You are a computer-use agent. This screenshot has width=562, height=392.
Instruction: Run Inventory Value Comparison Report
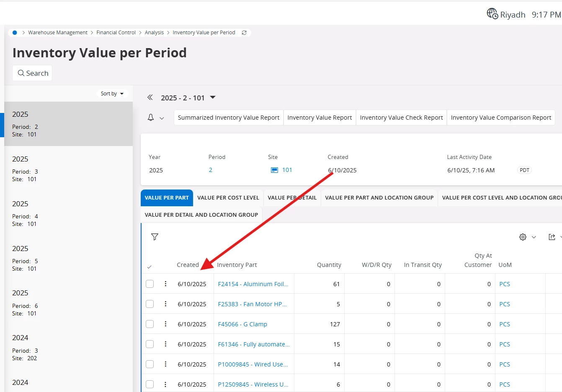501,118
